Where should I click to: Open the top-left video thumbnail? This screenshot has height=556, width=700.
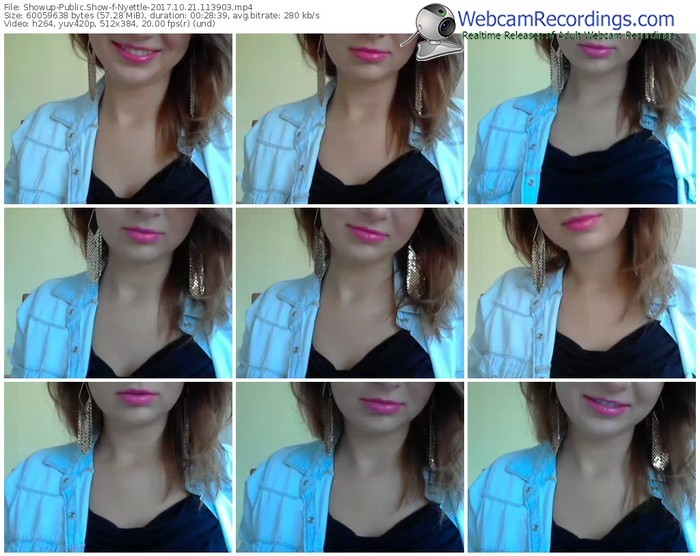(118, 119)
